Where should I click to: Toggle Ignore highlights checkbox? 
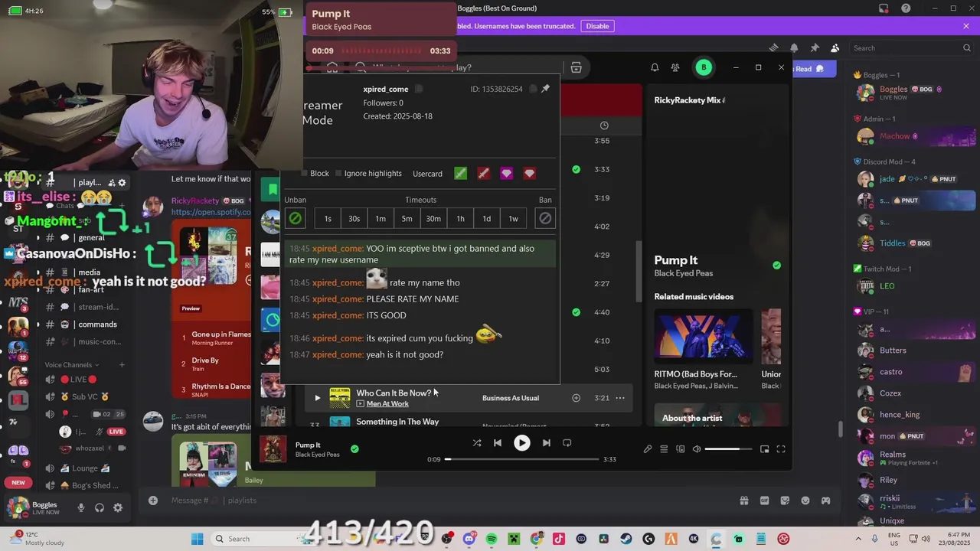(x=338, y=174)
